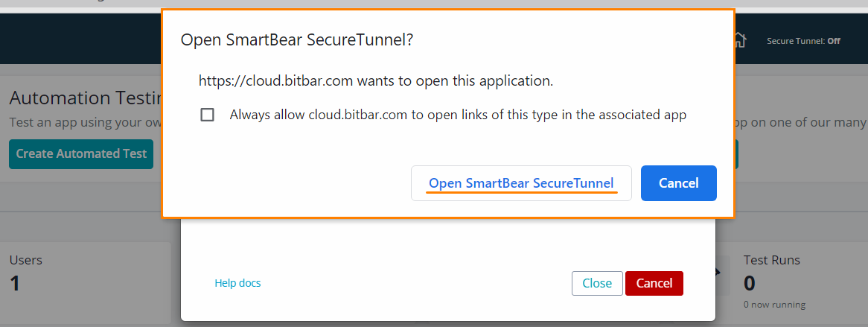
Task: Click the white Close button
Action: coord(597,283)
